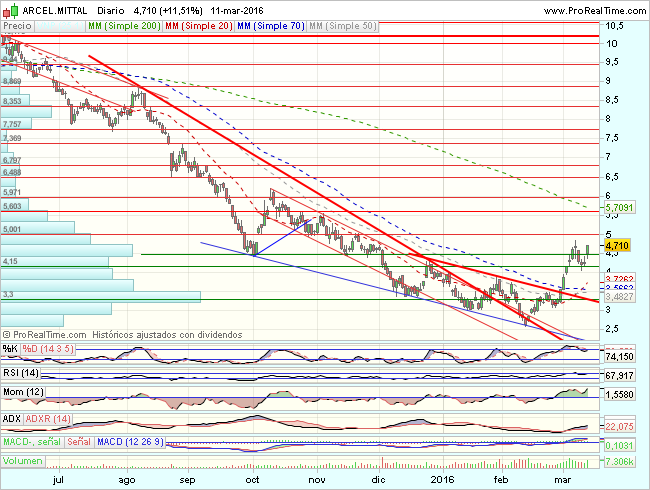Click the ARCEL.MITTAL ticker name
The image size is (650, 490).
(54, 11)
